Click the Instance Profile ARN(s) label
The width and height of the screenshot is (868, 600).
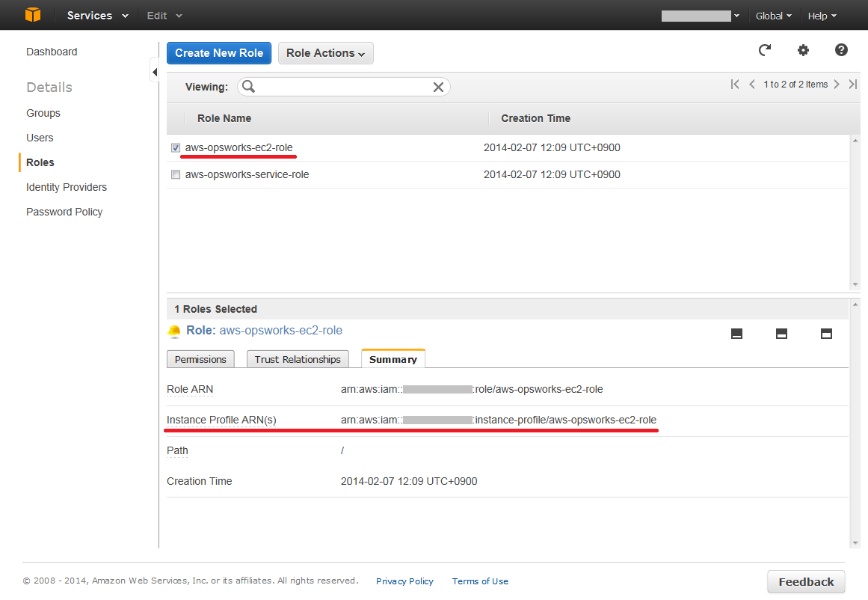point(221,420)
